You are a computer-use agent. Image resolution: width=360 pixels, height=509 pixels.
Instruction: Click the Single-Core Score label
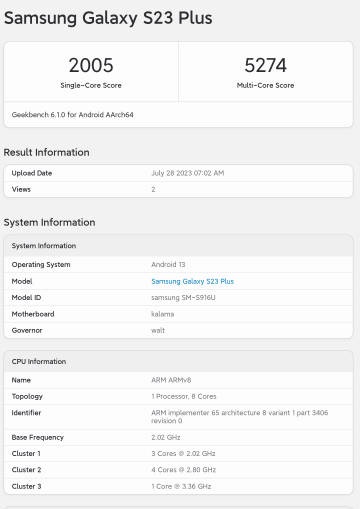pos(91,85)
